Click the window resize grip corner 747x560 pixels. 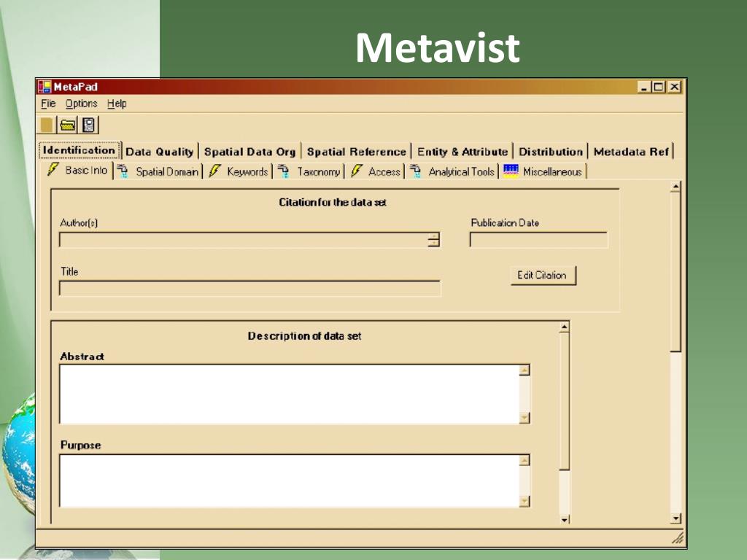[x=678, y=539]
